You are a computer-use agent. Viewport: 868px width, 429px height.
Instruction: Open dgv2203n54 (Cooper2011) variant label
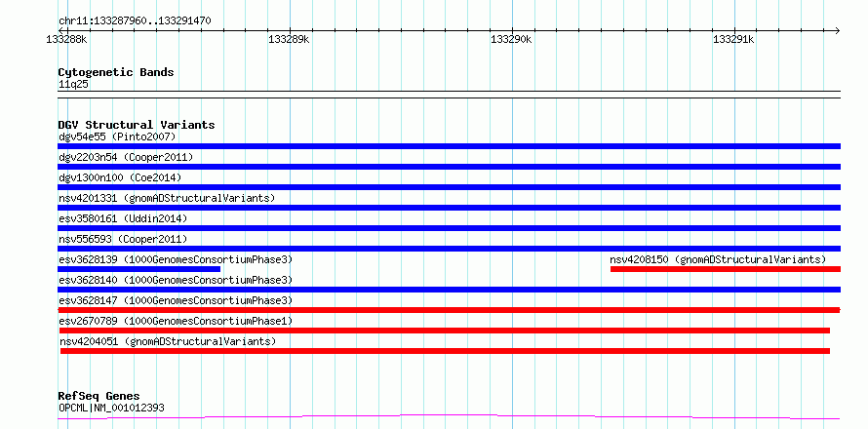(x=126, y=157)
